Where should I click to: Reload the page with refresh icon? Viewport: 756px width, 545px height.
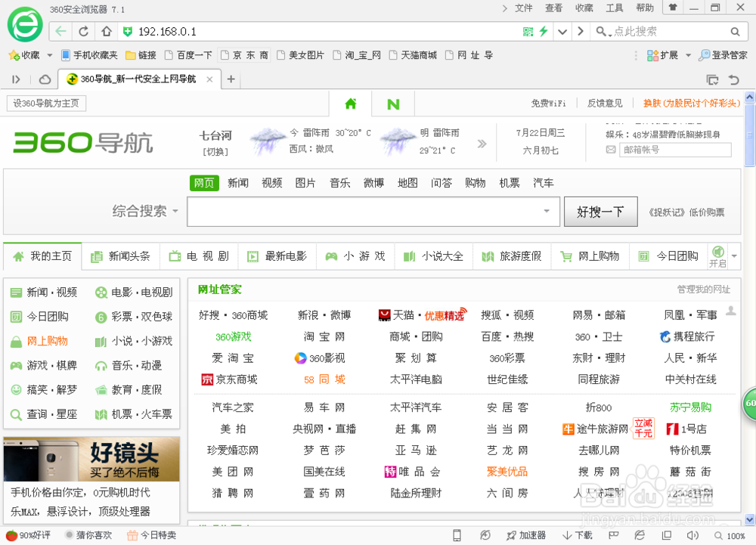pos(83,31)
